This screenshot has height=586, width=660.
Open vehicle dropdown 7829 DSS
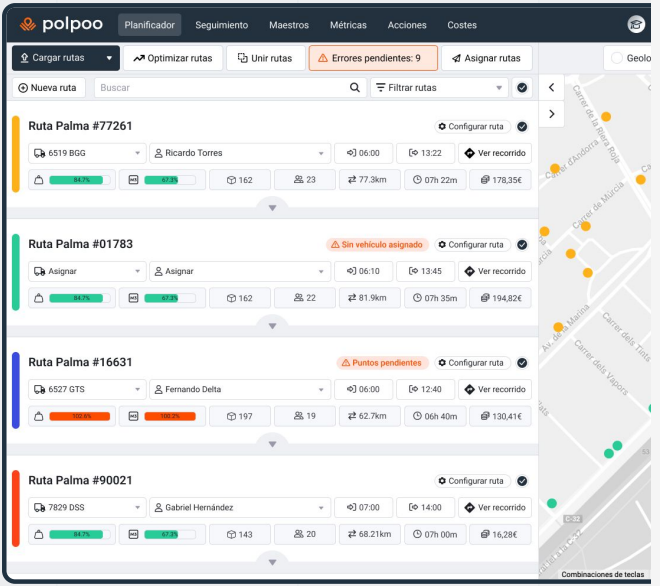click(87, 507)
